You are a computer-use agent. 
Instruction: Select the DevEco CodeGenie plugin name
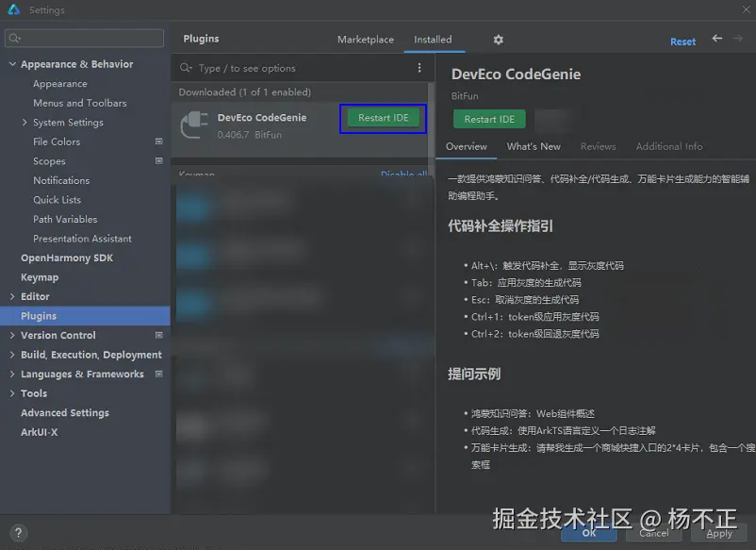[x=262, y=117]
